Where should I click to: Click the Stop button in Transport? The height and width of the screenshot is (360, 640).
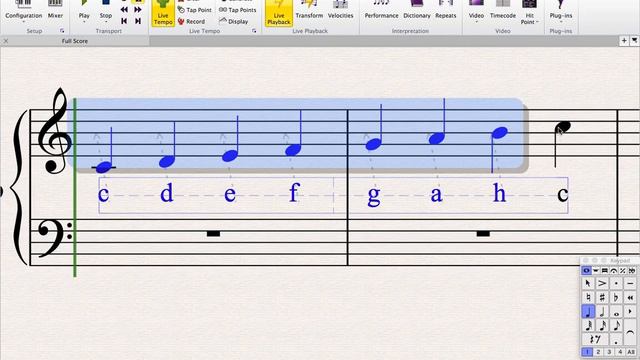[x=106, y=11]
